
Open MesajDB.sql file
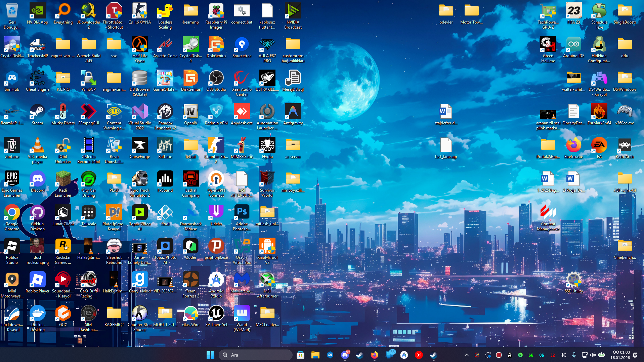[x=293, y=81]
